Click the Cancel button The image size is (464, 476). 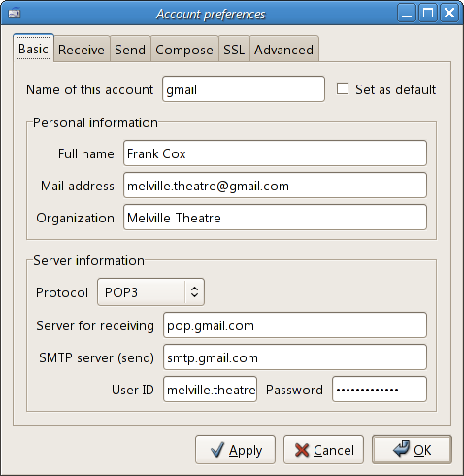323,450
